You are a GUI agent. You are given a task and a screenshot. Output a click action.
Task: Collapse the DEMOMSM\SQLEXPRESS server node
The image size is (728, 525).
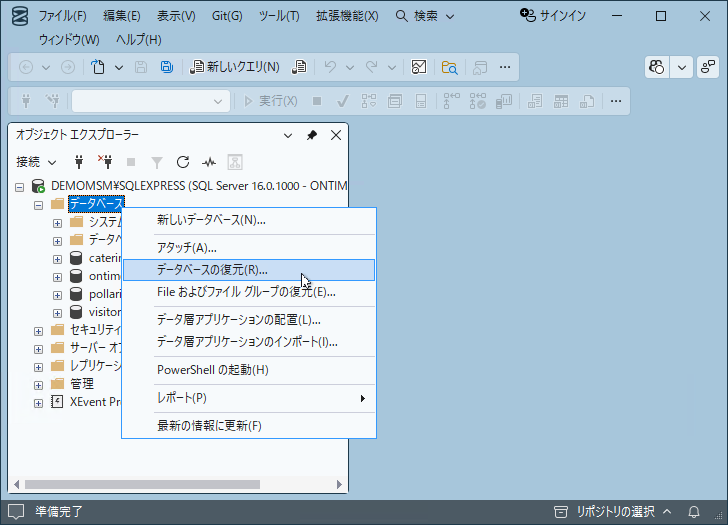20,186
